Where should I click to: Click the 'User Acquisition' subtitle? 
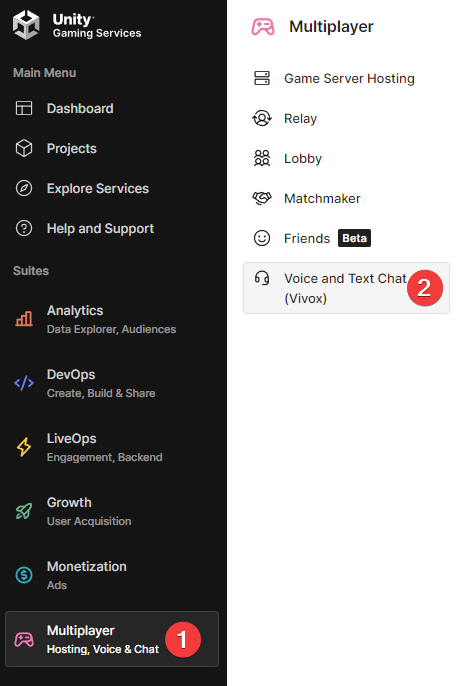89,521
